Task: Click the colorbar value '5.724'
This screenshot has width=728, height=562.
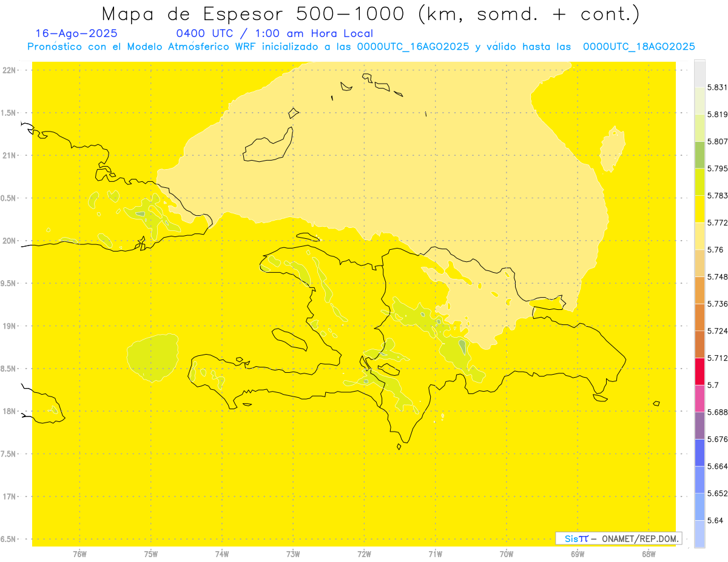Action: point(717,331)
